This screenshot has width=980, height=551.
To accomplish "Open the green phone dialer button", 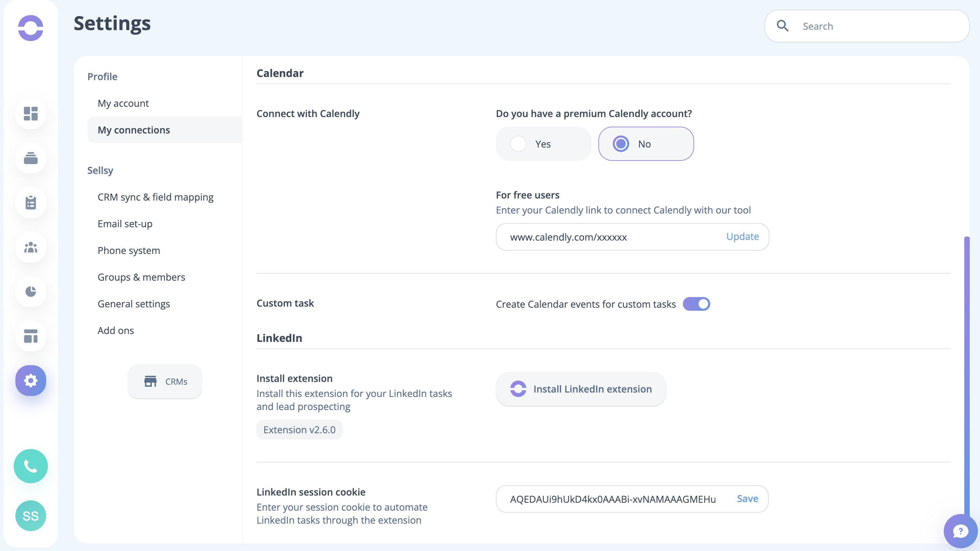I will coord(31,466).
